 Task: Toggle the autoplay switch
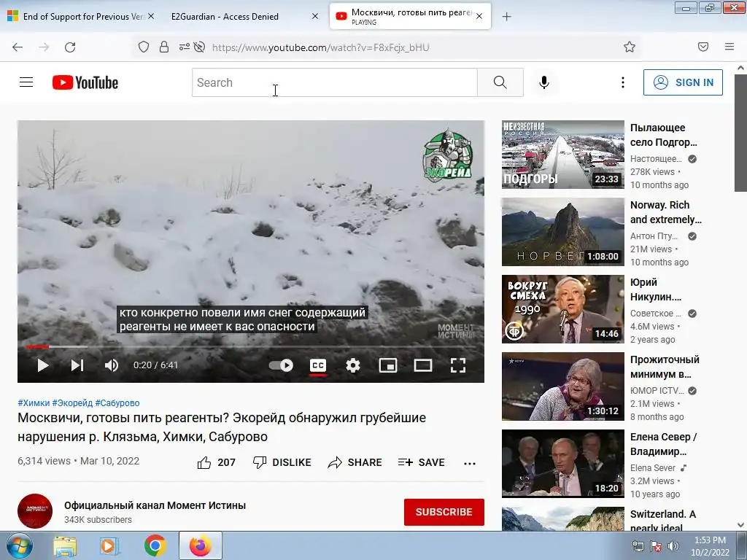tap(281, 365)
